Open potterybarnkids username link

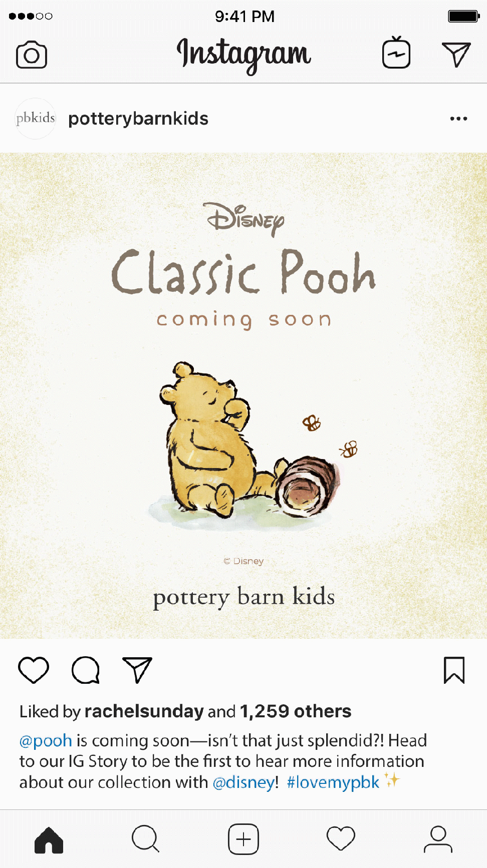(x=138, y=119)
